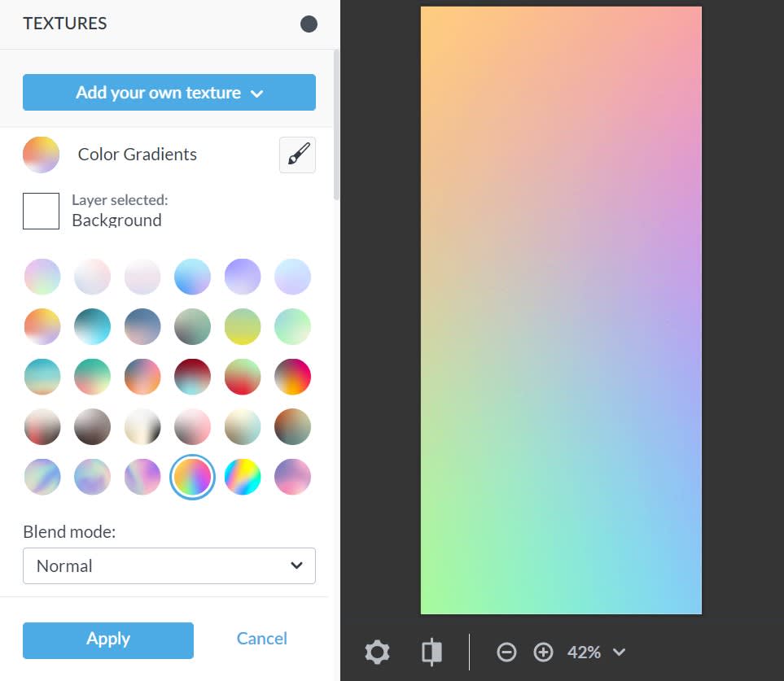
Task: Choose the magenta to orange dark gradient swatch
Action: [292, 376]
